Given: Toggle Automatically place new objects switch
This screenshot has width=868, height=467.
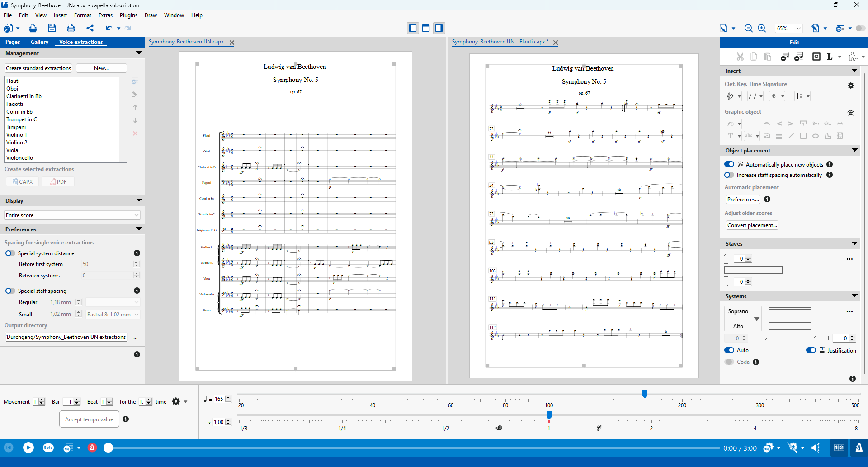Looking at the screenshot, I should pyautogui.click(x=729, y=164).
